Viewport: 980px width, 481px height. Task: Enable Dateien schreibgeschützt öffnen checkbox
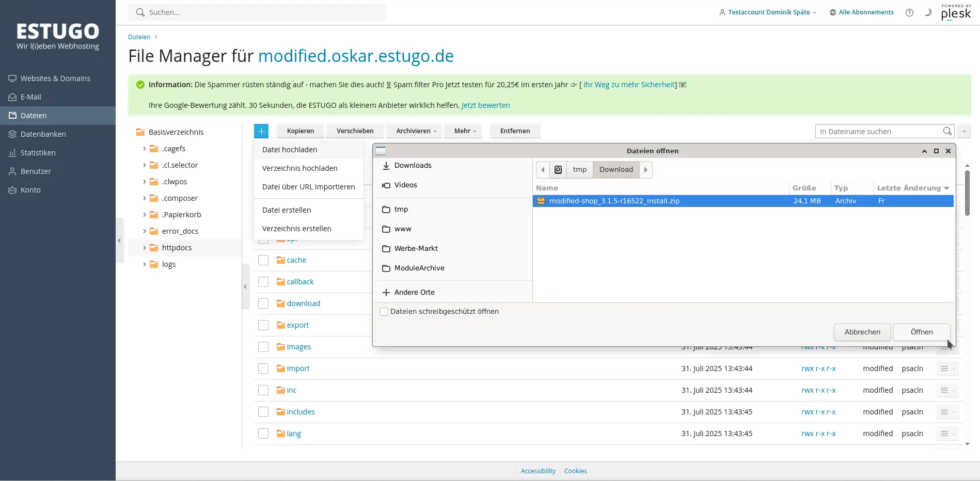(384, 312)
